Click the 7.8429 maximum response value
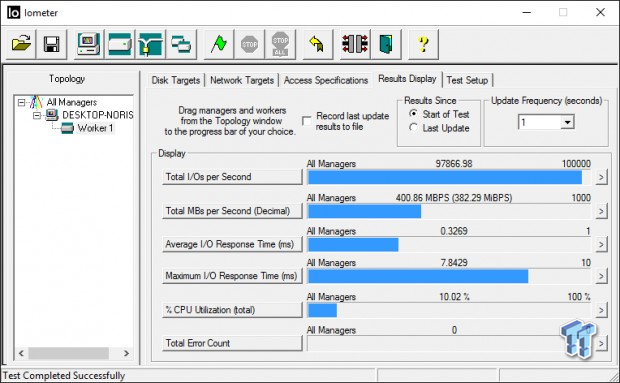Viewport: 620px width, 383px height. (x=454, y=262)
